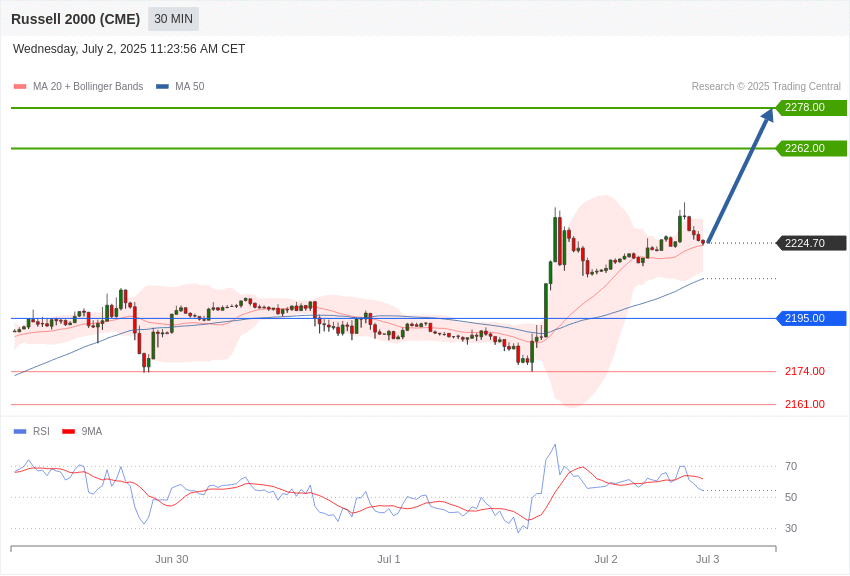This screenshot has width=850, height=576.
Task: Click the Jun 30 date axis label
Action: 172,559
